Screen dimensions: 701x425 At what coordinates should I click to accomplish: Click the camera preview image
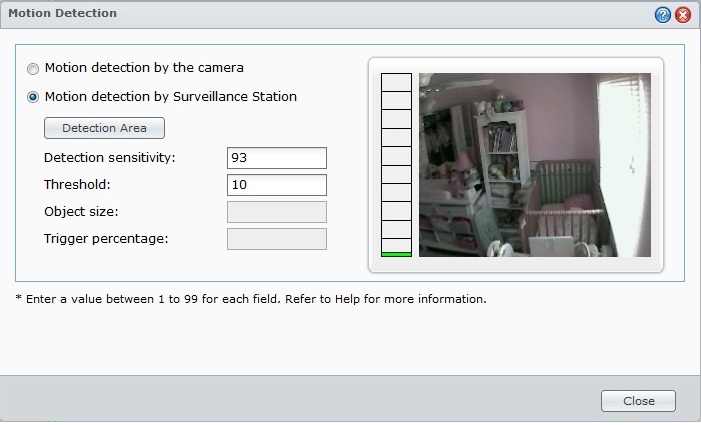click(534, 165)
